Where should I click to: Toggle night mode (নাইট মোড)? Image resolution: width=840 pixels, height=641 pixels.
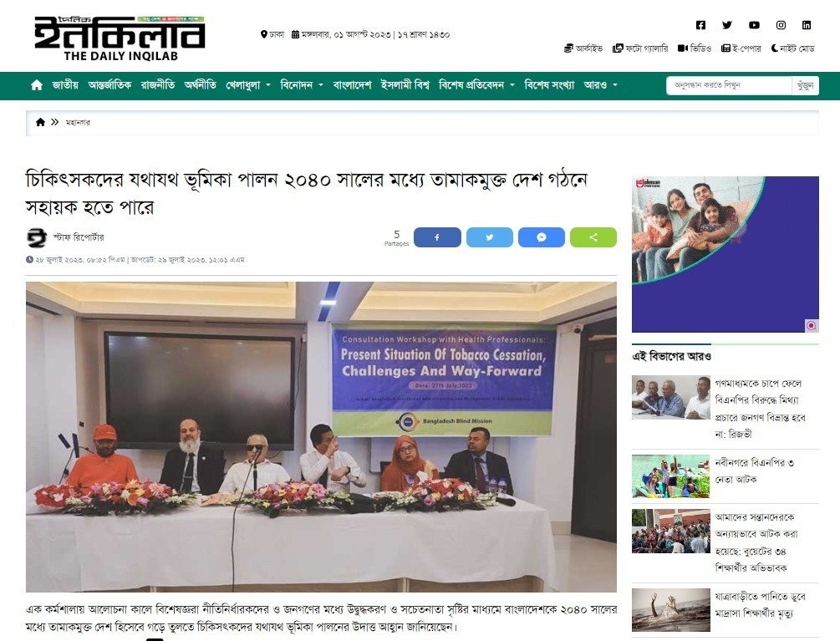pos(793,48)
